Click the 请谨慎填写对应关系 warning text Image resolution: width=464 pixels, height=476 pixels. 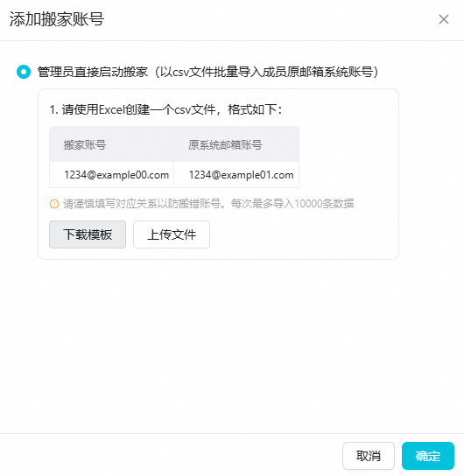pos(141,204)
